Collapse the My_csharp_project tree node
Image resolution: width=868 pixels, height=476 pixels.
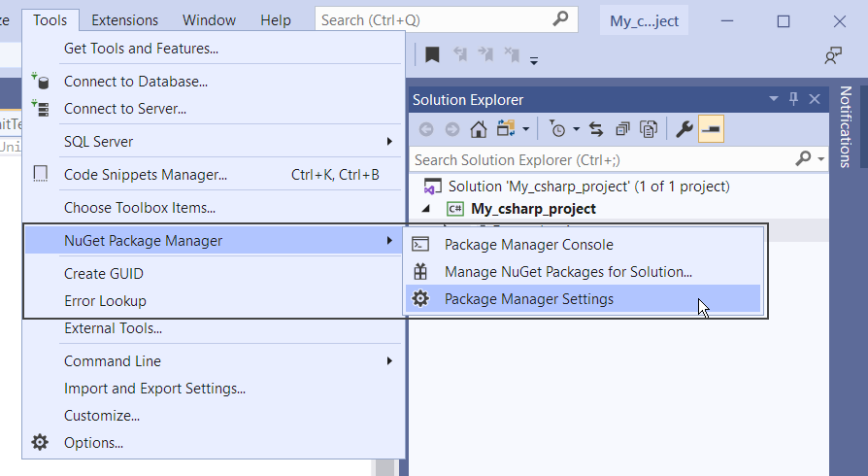click(x=426, y=209)
